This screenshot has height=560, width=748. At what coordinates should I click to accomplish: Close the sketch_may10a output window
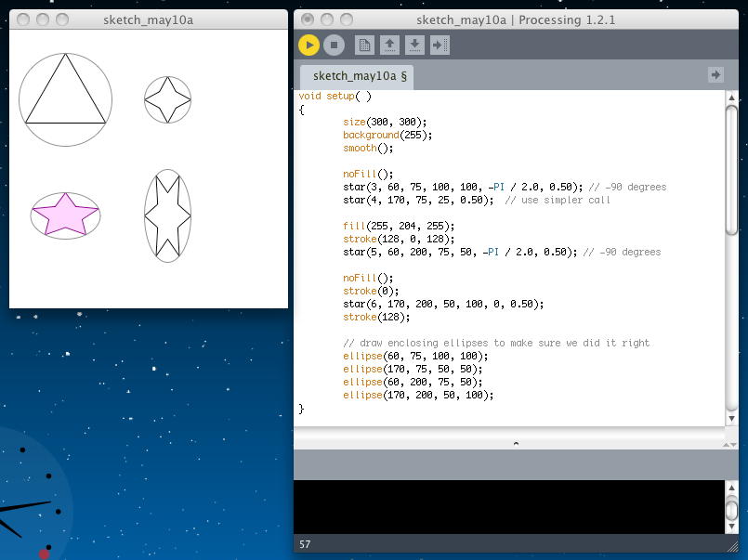tap(25, 20)
